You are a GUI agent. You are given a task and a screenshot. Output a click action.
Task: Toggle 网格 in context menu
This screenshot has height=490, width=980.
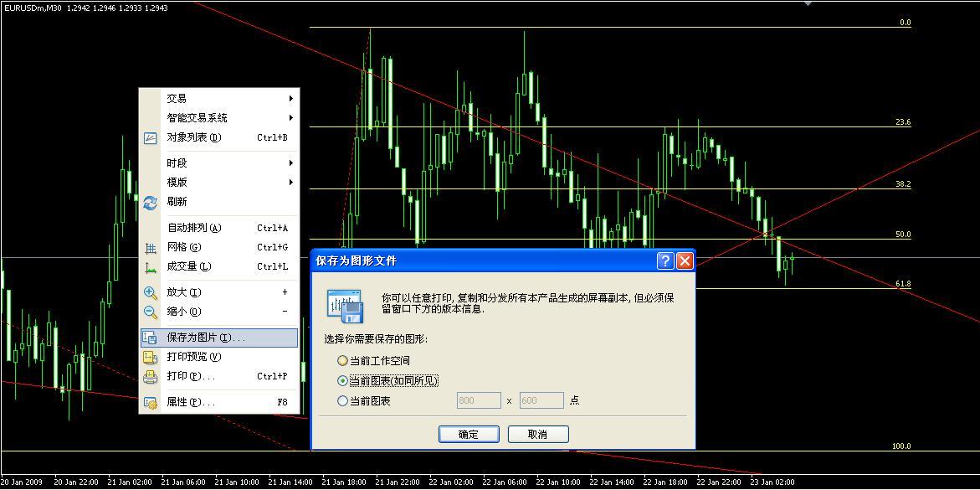[x=218, y=248]
